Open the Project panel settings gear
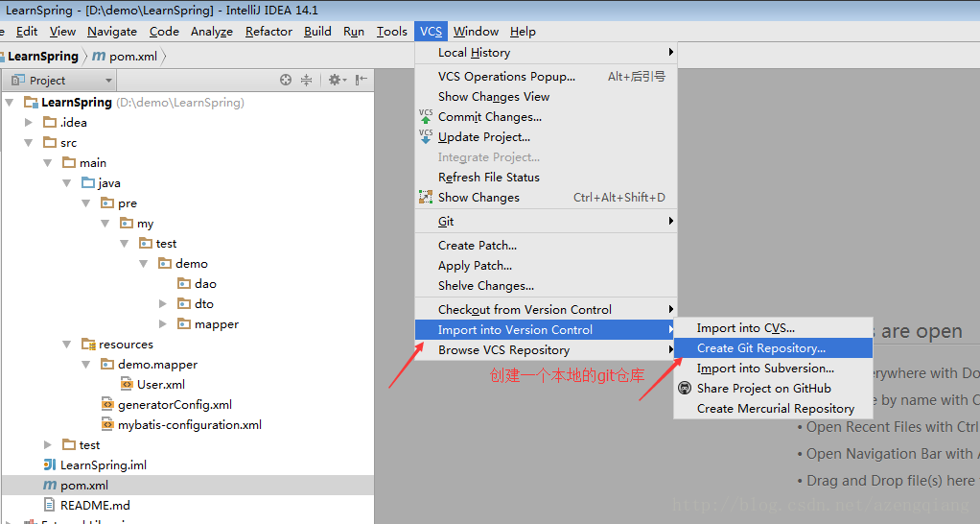The height and width of the screenshot is (524, 980). point(337,80)
